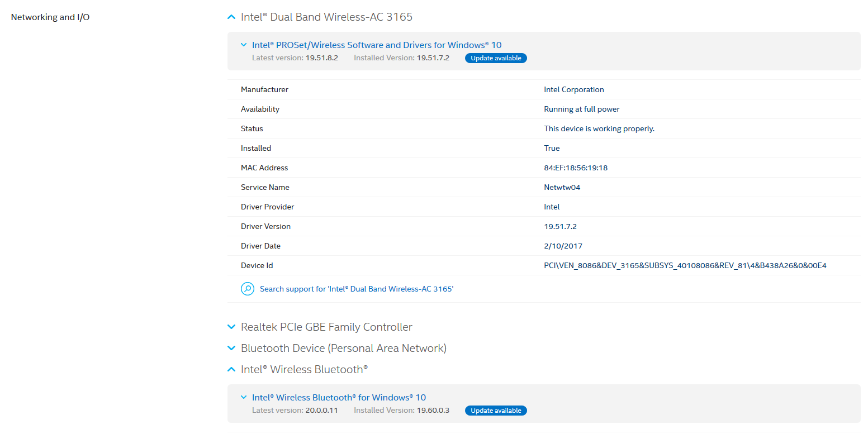
Task: Click the MAC Address value 84:EF:18:56:19:18
Action: 576,168
